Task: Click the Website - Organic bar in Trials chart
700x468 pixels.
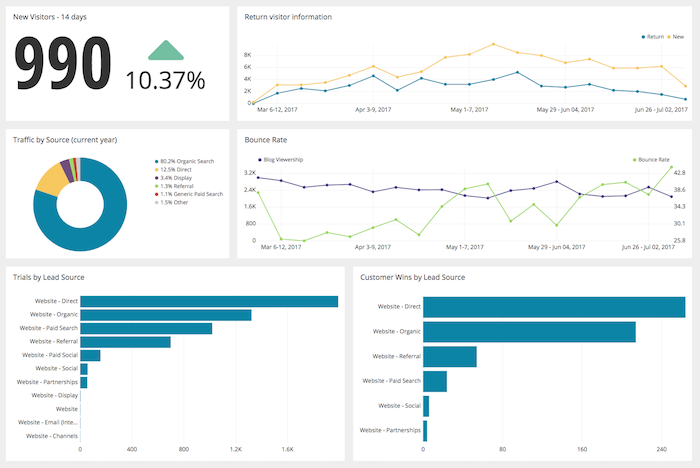Action: pyautogui.click(x=166, y=315)
